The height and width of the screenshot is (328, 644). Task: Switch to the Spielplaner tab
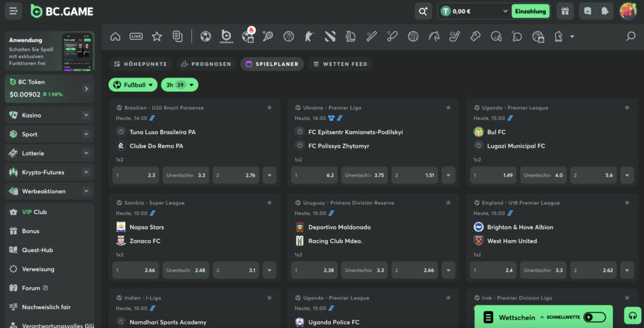pyautogui.click(x=272, y=64)
